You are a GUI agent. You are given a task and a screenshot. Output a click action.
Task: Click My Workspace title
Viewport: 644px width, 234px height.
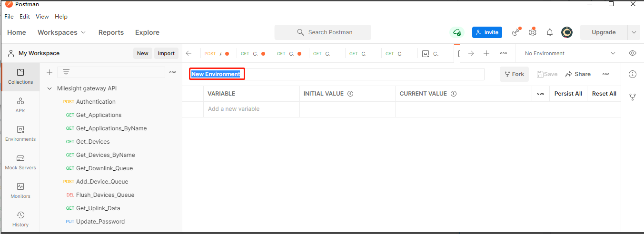coord(39,53)
